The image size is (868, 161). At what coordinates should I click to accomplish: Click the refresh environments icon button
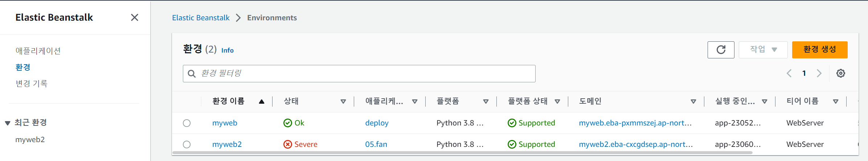pyautogui.click(x=721, y=50)
